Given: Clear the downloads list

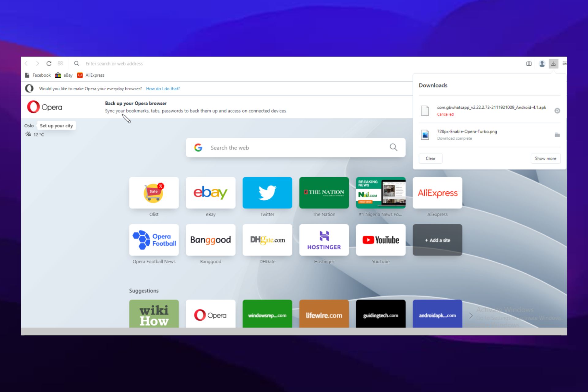Looking at the screenshot, I should click(431, 158).
